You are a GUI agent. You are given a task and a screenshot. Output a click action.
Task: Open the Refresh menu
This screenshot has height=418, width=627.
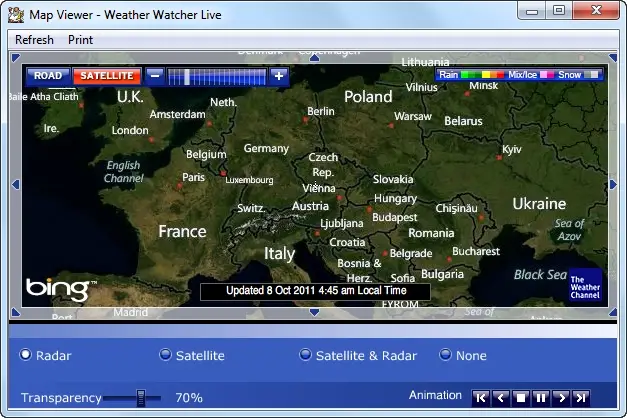coord(34,40)
